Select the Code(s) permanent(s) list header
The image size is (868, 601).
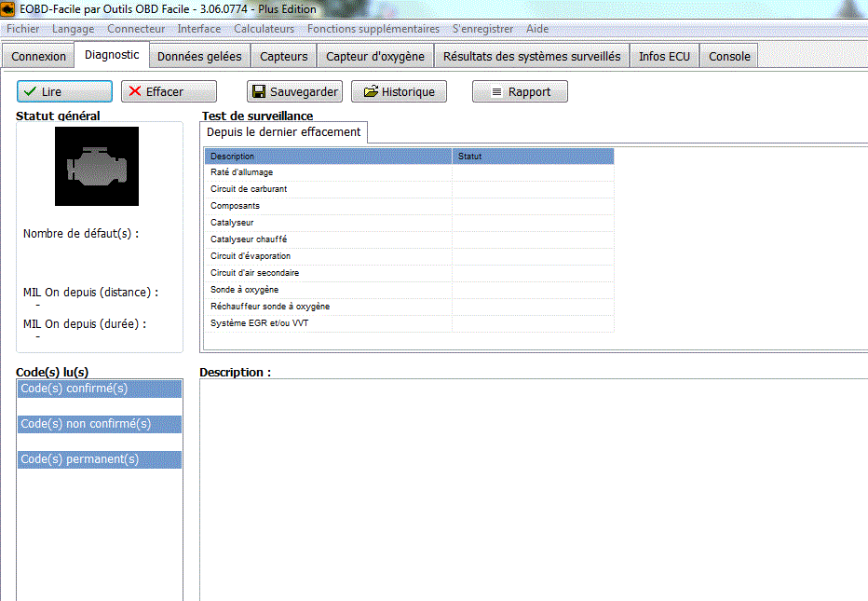pos(99,459)
